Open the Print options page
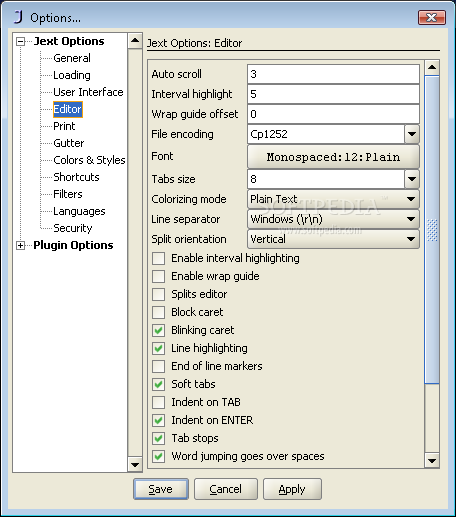This screenshot has height=517, width=456. (x=64, y=126)
